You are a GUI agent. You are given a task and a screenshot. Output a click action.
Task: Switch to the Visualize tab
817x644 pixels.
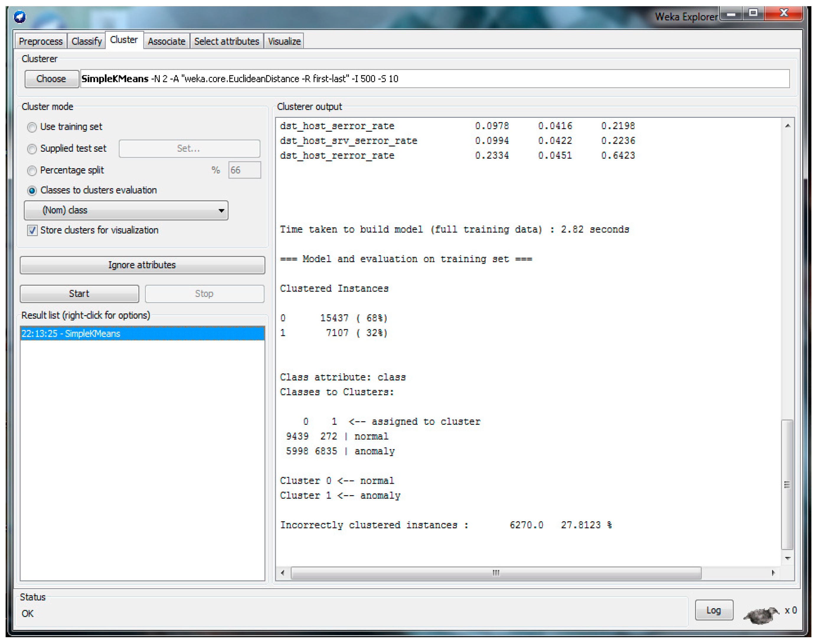[284, 41]
